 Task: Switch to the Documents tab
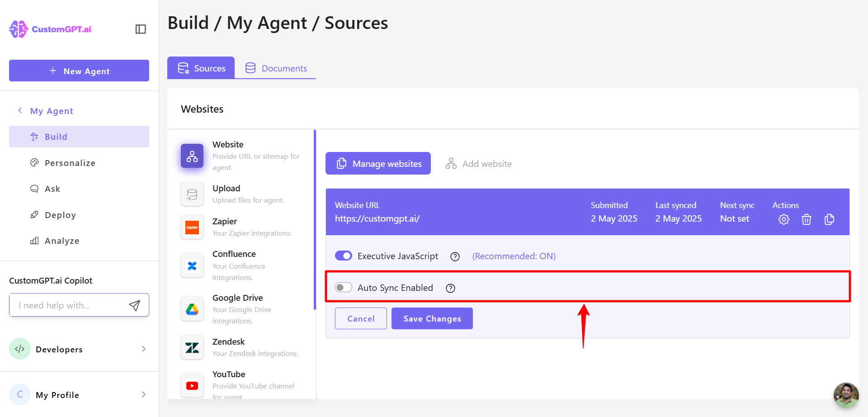[276, 68]
